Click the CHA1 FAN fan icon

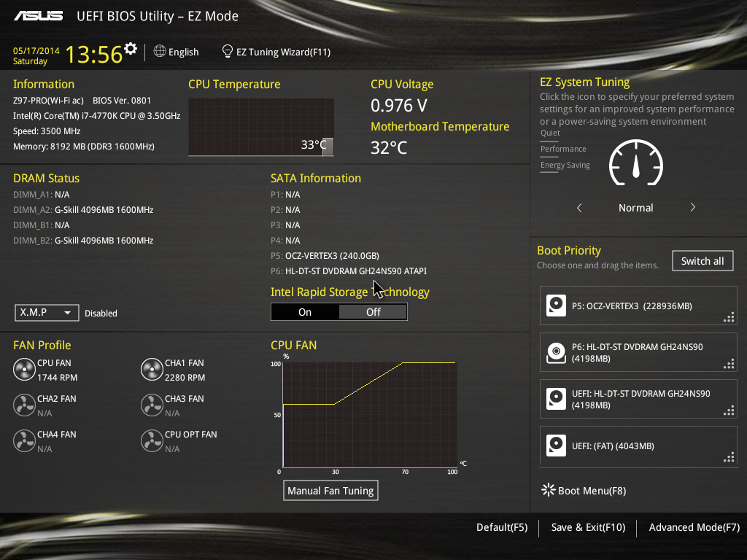point(152,370)
